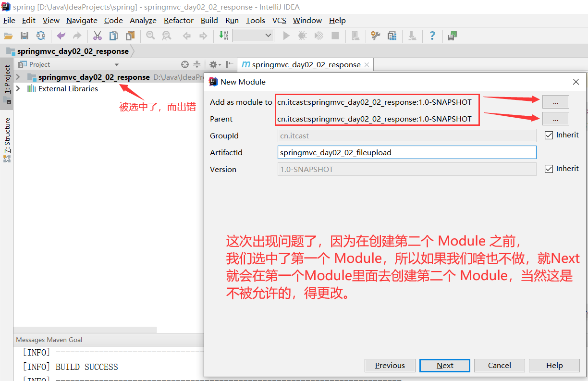Click the Undo toolbar icon

click(61, 36)
